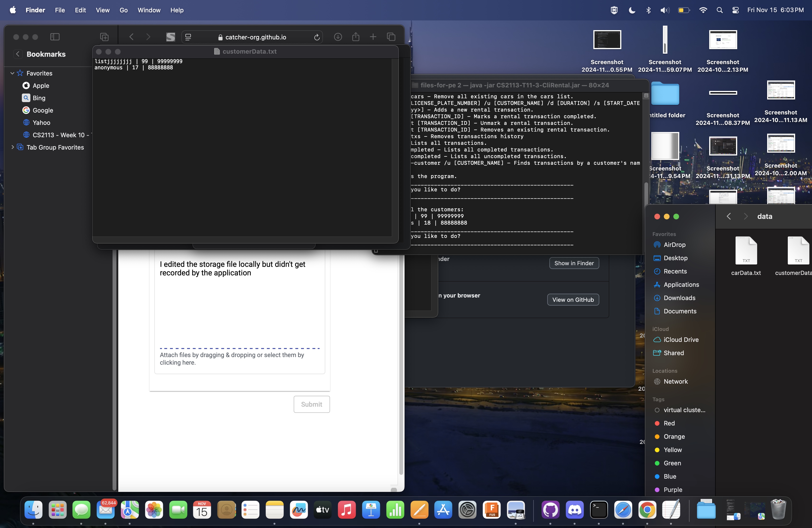This screenshot has width=812, height=528.
Task: Click the Safari reload page icon
Action: point(317,37)
